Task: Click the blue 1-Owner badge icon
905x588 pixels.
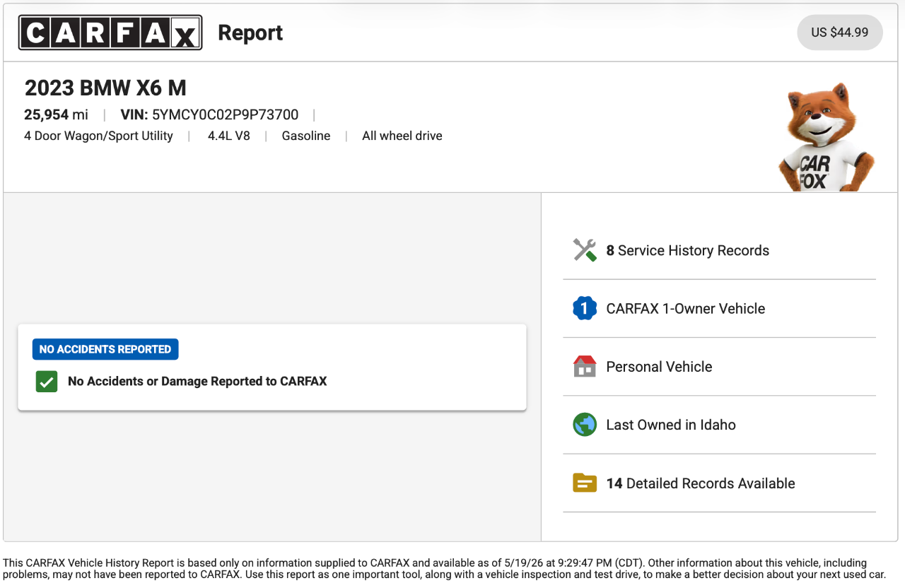Action: [585, 308]
